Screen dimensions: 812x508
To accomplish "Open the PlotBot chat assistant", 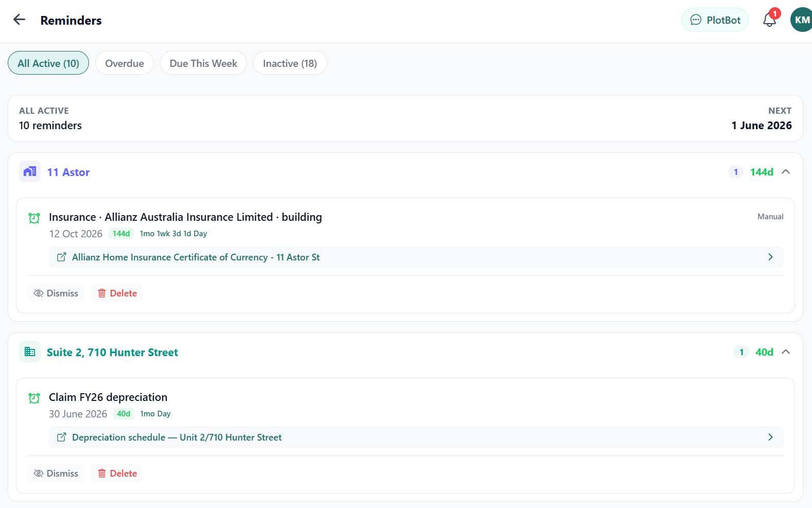I will coord(715,20).
